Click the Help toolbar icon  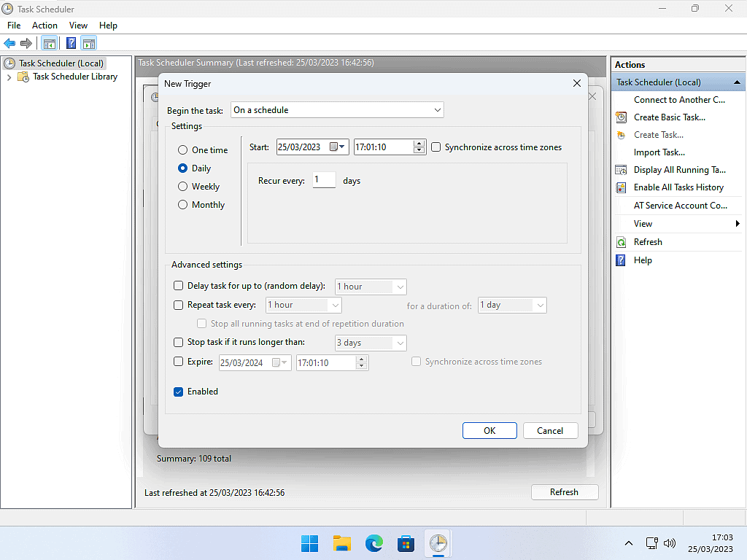71,43
